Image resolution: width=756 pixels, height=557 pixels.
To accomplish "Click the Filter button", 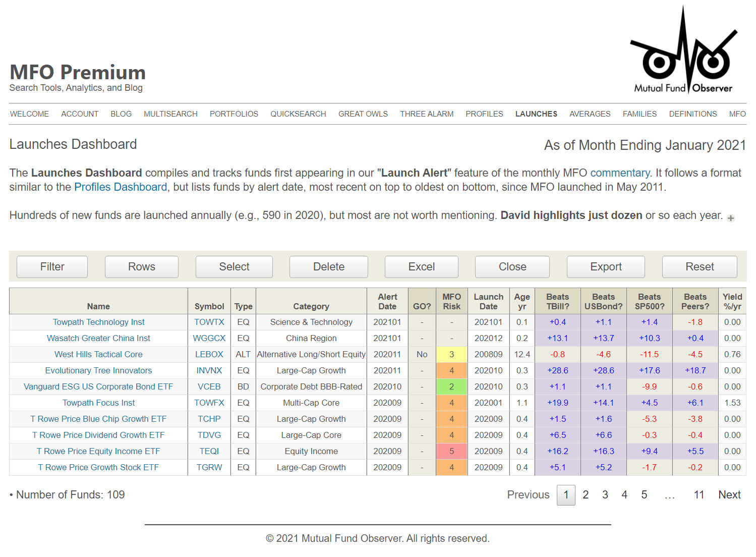I will tap(52, 267).
